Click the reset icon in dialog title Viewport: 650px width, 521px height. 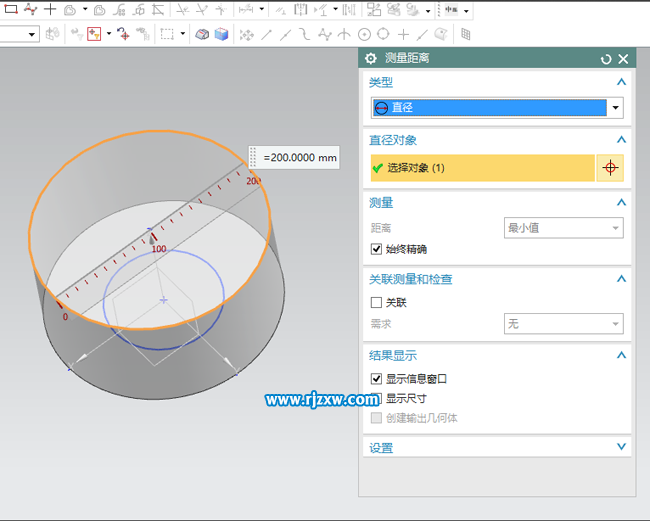pos(606,59)
